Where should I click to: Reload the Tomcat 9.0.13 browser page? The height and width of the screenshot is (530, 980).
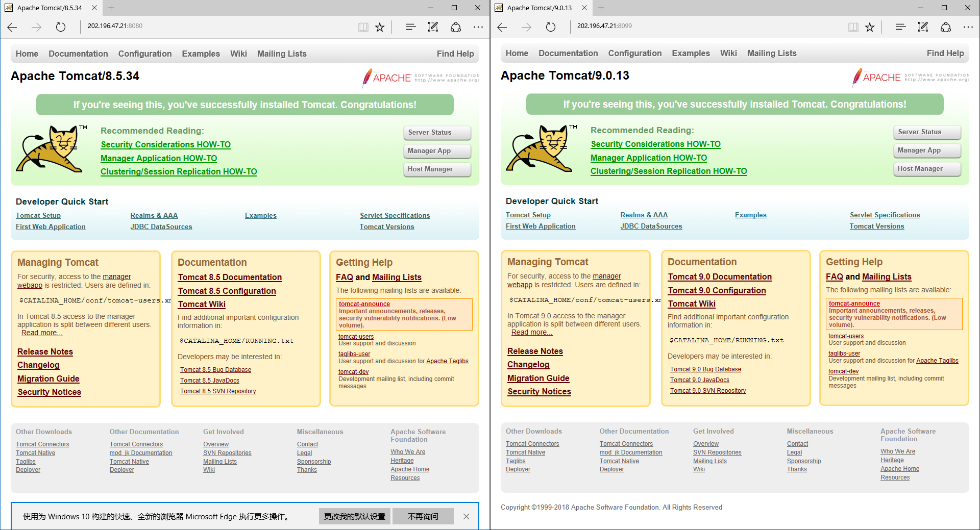point(551,27)
